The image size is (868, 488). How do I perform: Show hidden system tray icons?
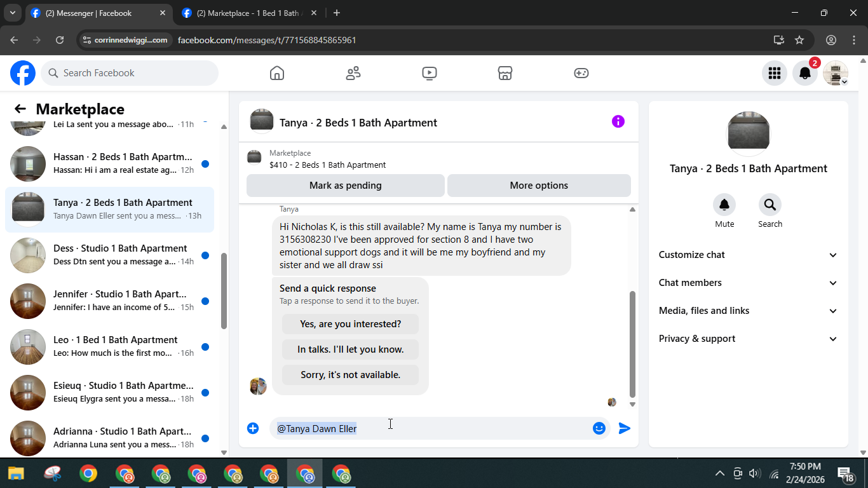click(x=720, y=473)
